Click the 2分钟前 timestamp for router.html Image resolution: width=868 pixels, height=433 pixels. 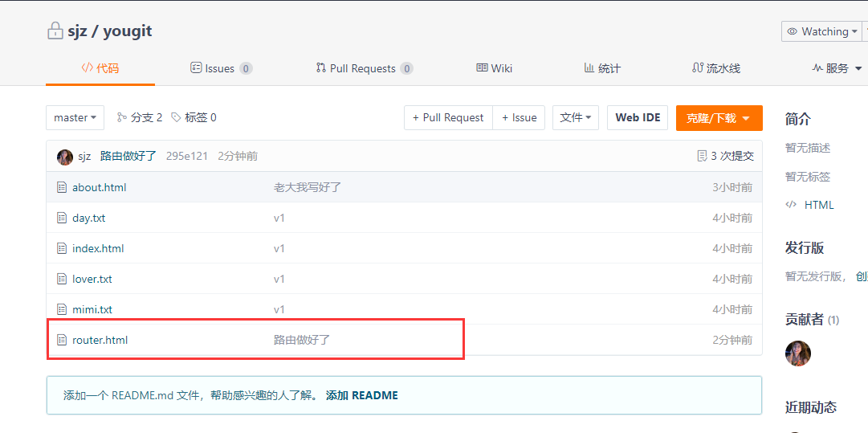point(732,340)
